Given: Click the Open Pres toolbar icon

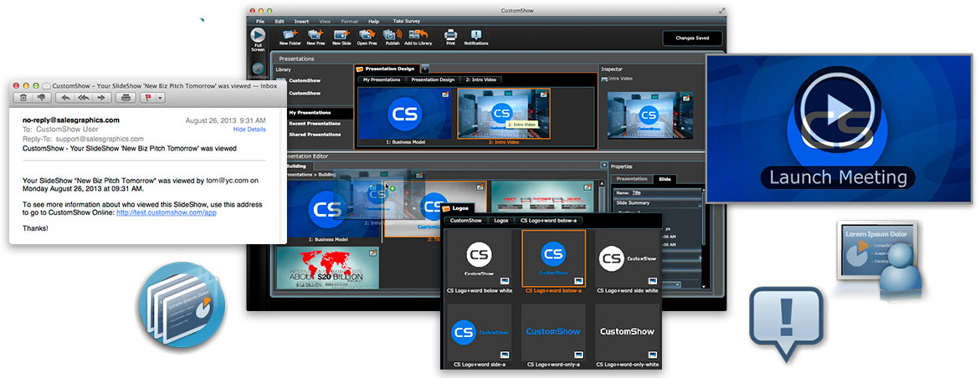Looking at the screenshot, I should (x=367, y=35).
